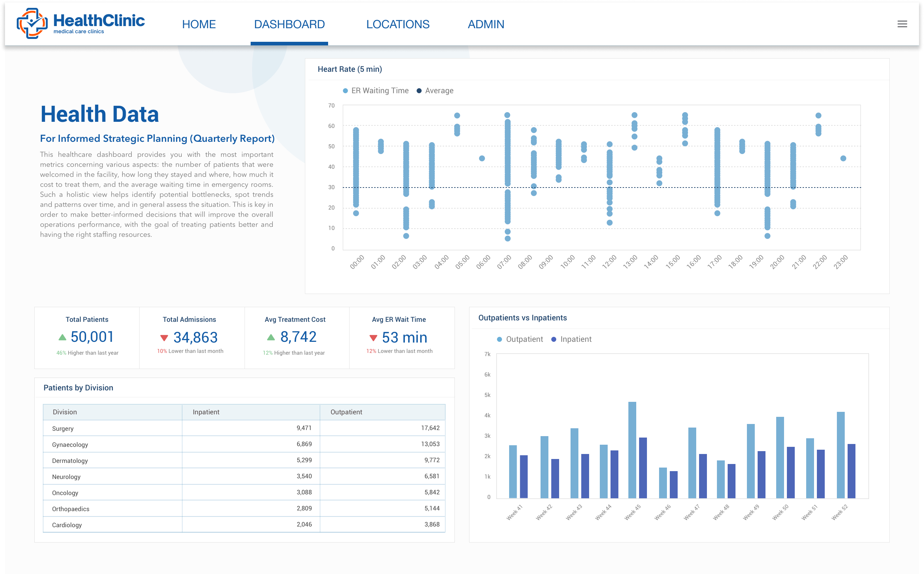Switch to the ADMIN tab

click(486, 24)
